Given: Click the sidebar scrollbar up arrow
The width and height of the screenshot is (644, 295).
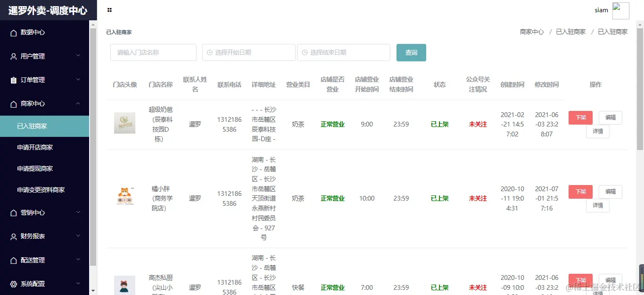Looking at the screenshot, I should (93, 24).
